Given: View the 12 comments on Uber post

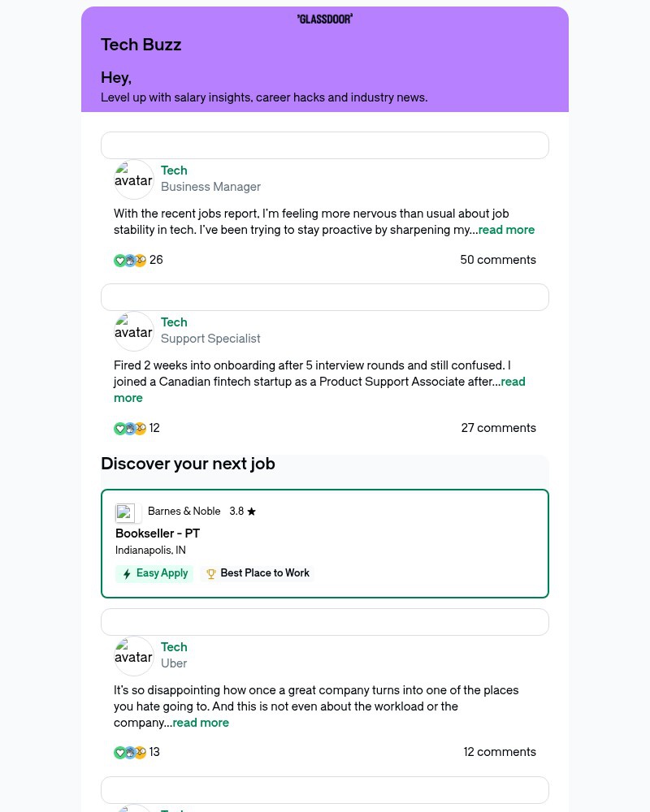Looking at the screenshot, I should point(500,752).
